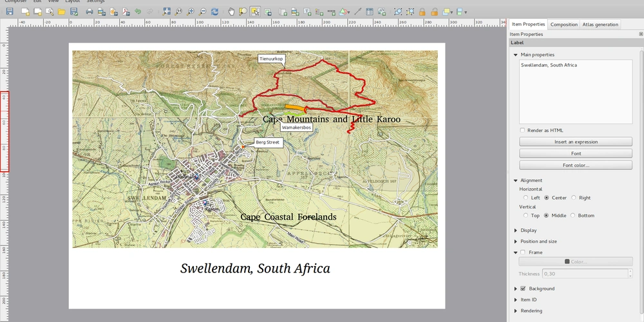Unlock all items
The height and width of the screenshot is (322, 644).
click(x=434, y=12)
